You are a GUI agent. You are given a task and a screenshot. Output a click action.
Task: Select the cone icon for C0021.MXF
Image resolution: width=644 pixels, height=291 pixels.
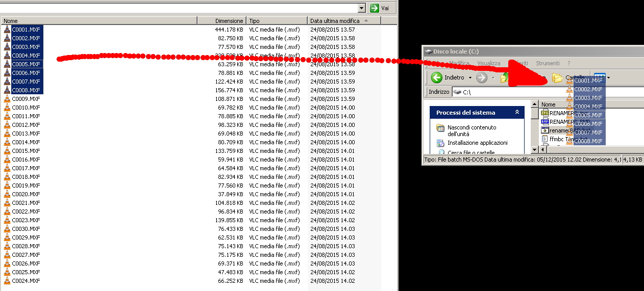point(7,203)
